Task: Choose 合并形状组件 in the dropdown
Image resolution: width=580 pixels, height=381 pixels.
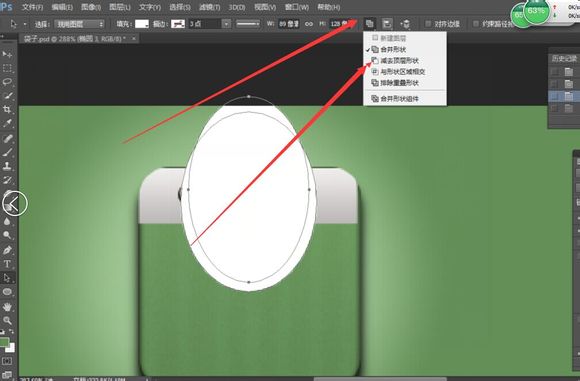Action: [x=405, y=99]
